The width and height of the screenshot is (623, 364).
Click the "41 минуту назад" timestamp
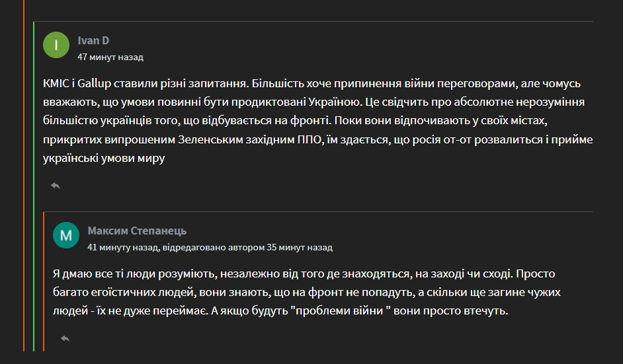[123, 247]
